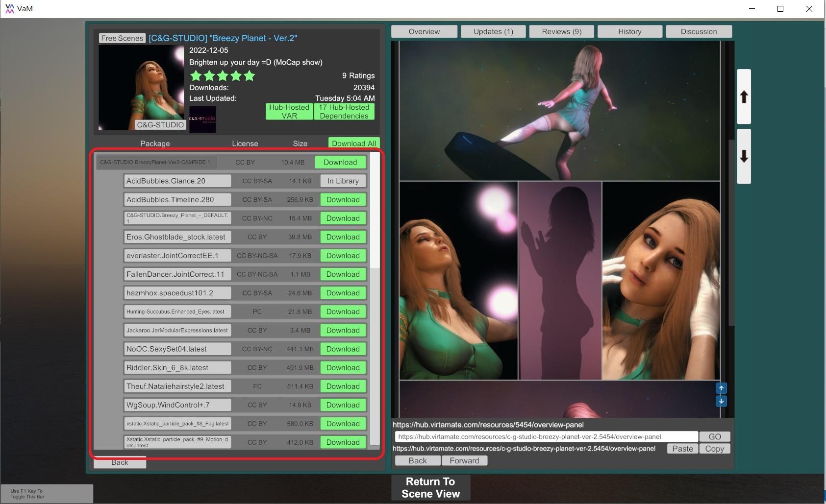Click the package list vertical scrollbar
Image resolution: width=826 pixels, height=504 pixels.
pyautogui.click(x=375, y=211)
